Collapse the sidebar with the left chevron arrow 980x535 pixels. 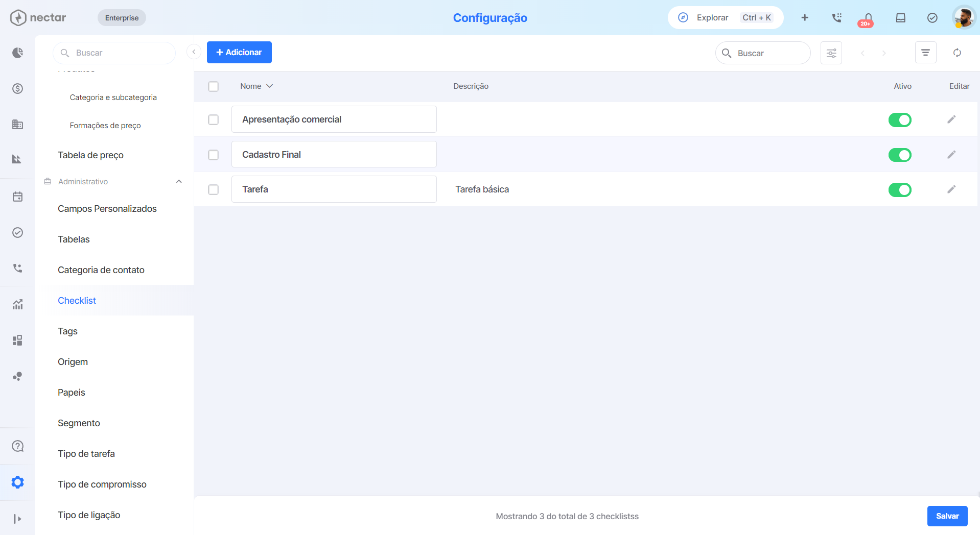[194, 52]
